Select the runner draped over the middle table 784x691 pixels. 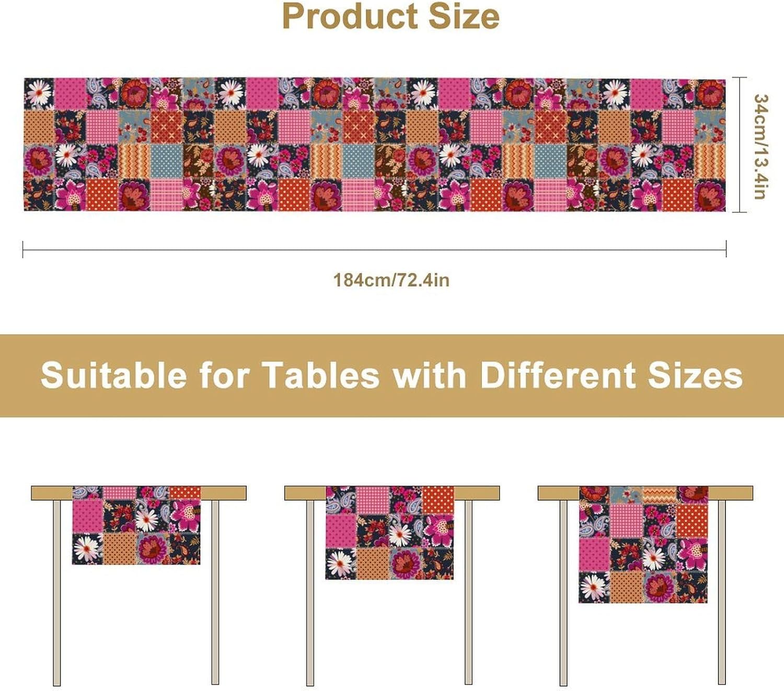tap(389, 532)
